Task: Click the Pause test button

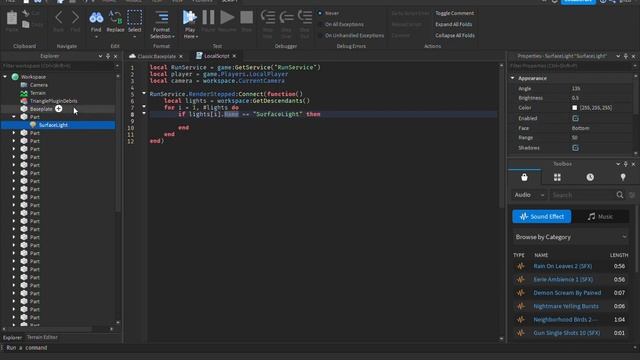Action: point(208,17)
